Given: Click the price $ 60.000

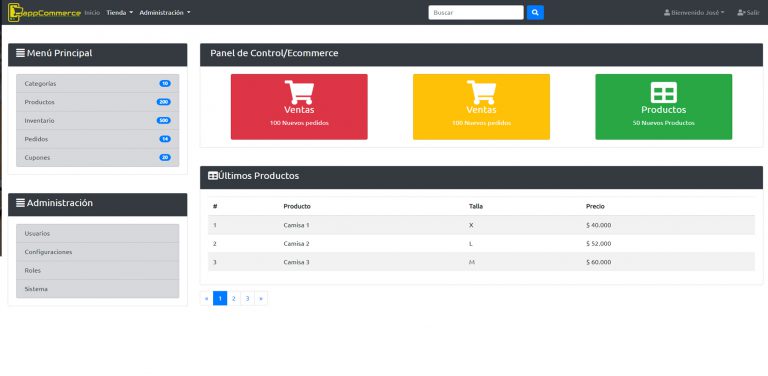Looking at the screenshot, I should click(599, 262).
